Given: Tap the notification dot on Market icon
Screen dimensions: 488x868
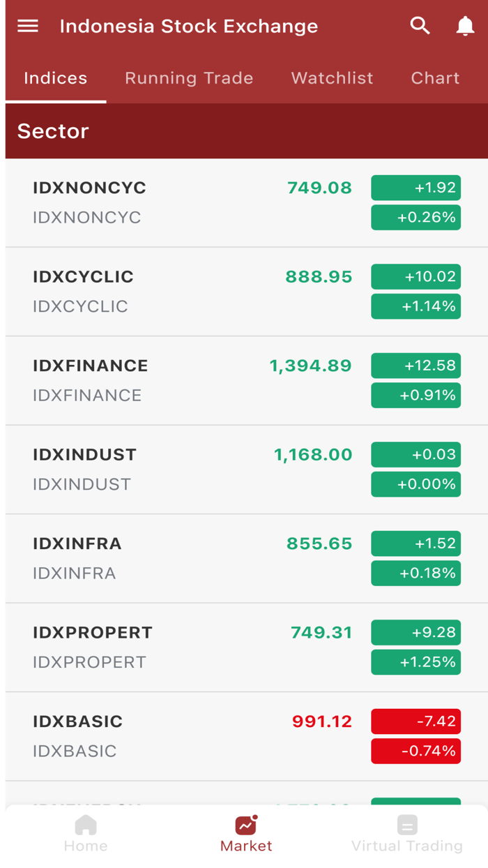Looking at the screenshot, I should pos(254,818).
